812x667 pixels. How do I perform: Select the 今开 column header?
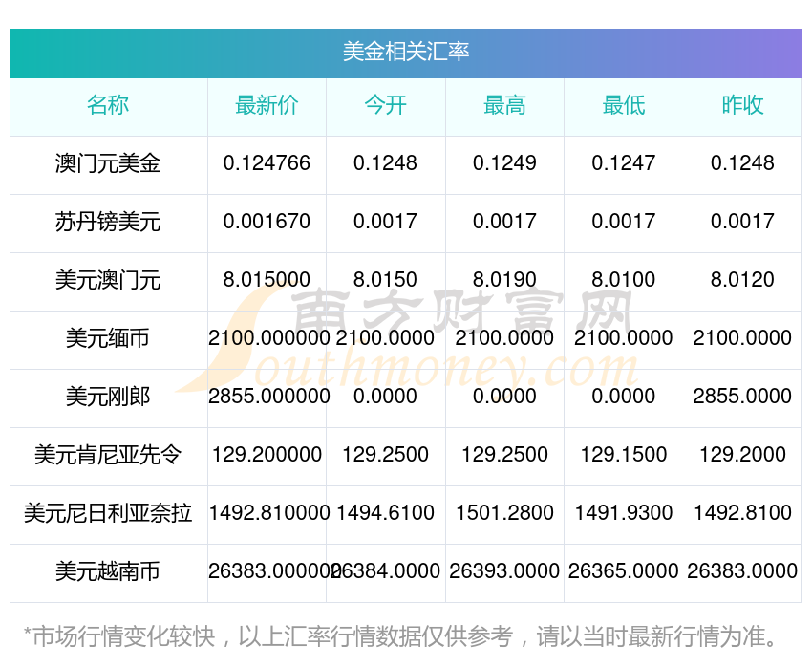pos(385,105)
